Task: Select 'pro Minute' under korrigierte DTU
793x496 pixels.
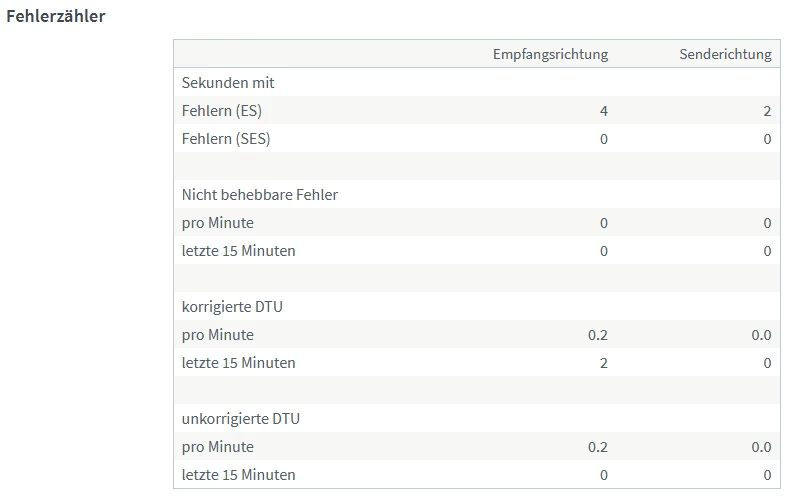Action: [x=218, y=335]
